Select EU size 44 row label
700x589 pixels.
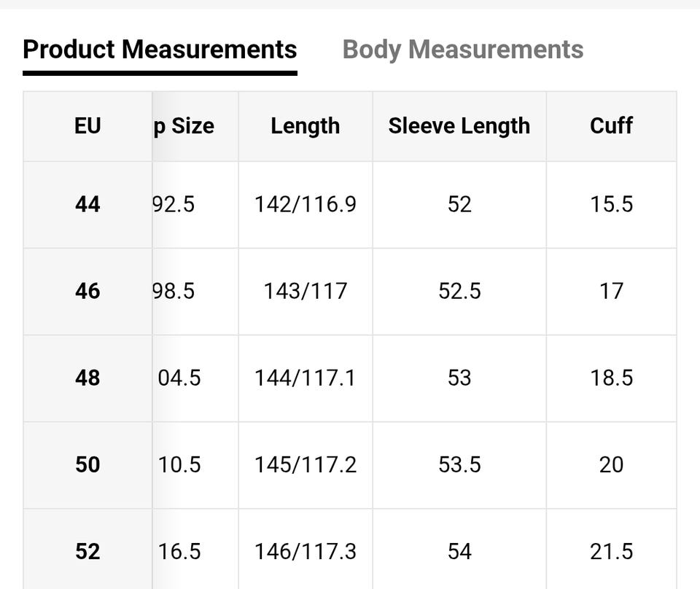pos(87,205)
